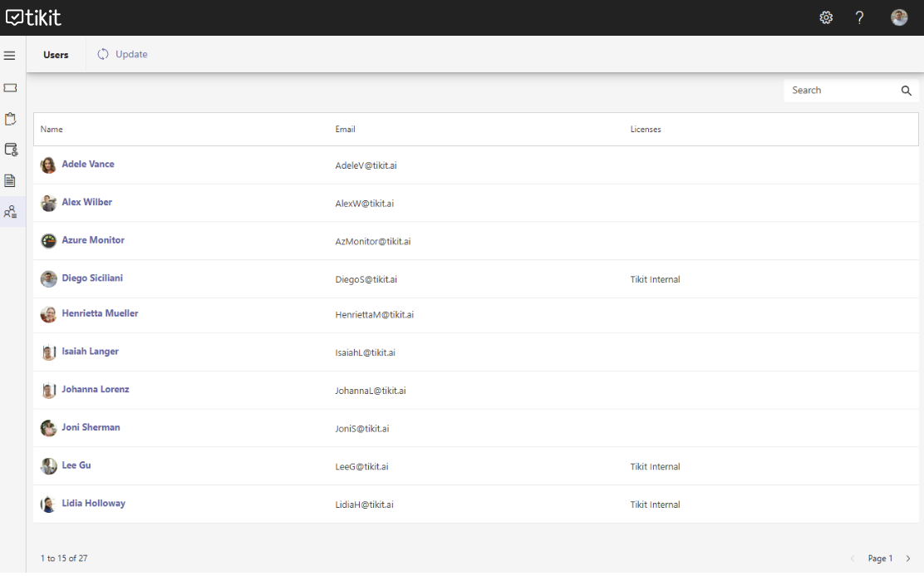Open your profile avatar menu
Image resolution: width=924 pixels, height=576 pixels.
(899, 17)
